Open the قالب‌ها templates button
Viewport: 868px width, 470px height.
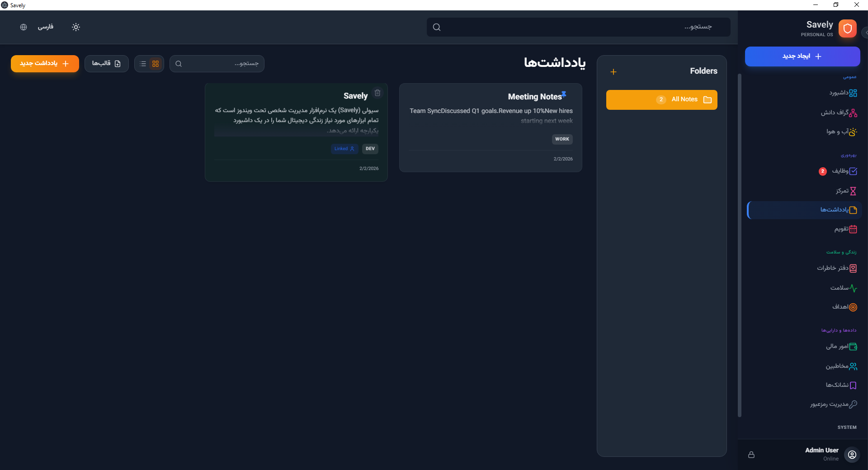(106, 64)
